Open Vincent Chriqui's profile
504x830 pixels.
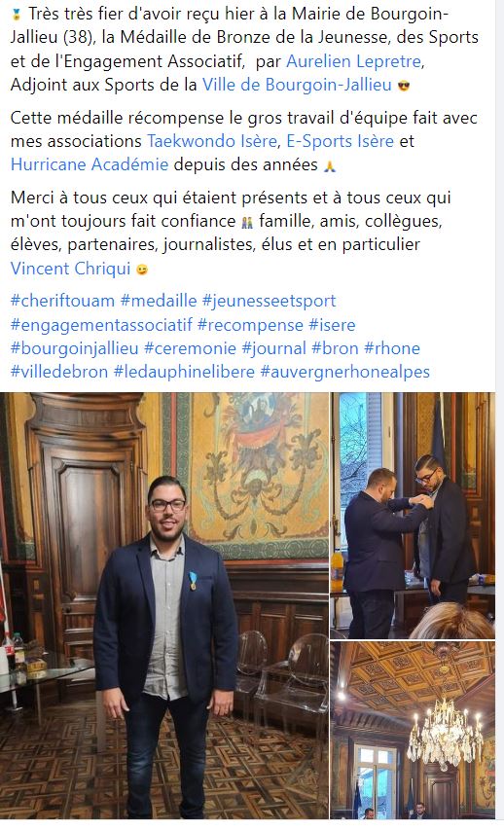[x=70, y=269]
